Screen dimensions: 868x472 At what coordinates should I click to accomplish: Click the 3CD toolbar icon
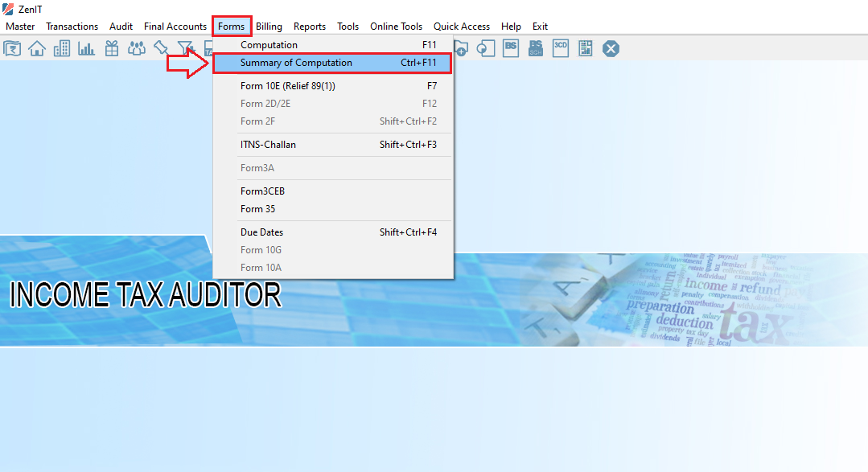[560, 48]
